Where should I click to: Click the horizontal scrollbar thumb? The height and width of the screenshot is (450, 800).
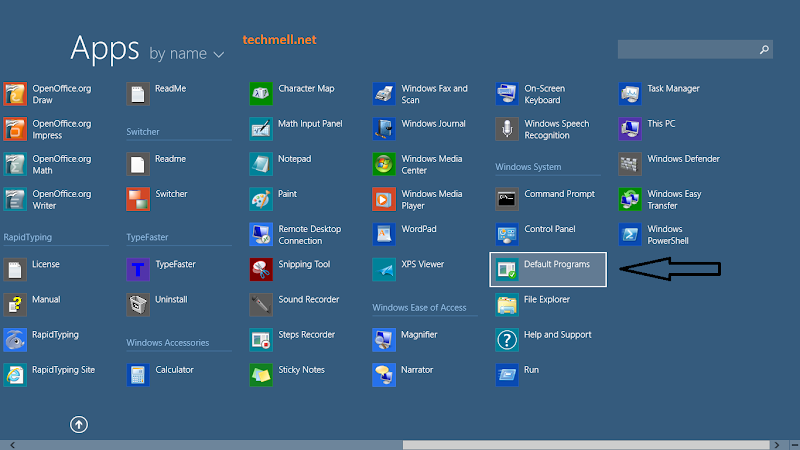(x=586, y=445)
